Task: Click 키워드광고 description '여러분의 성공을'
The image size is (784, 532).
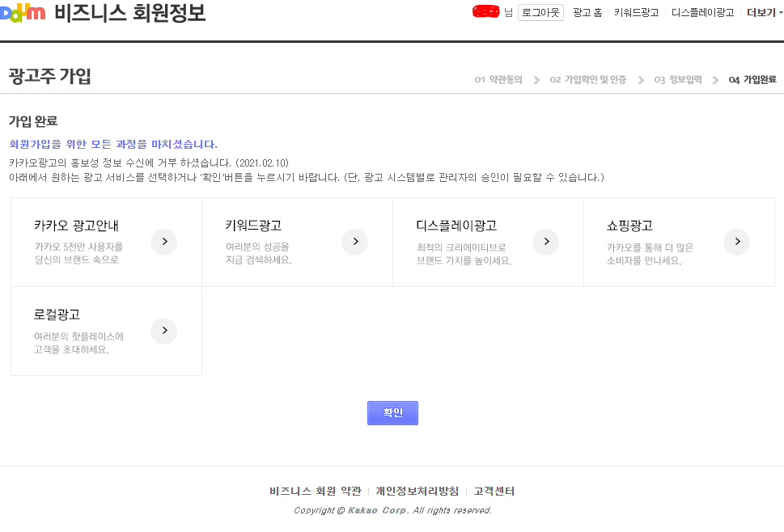Action: pyautogui.click(x=257, y=247)
